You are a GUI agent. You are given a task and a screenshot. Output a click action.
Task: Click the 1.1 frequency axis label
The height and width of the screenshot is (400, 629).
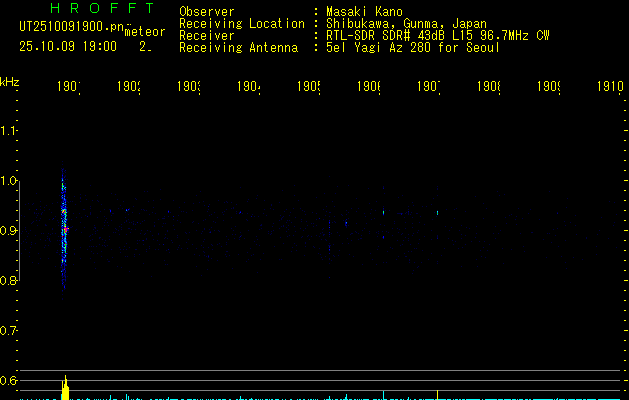pyautogui.click(x=9, y=131)
